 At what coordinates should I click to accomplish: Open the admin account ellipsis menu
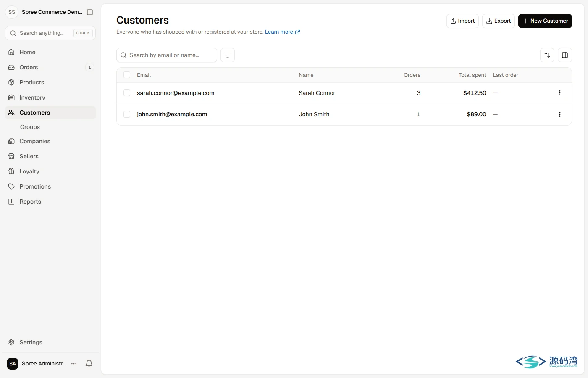click(74, 364)
